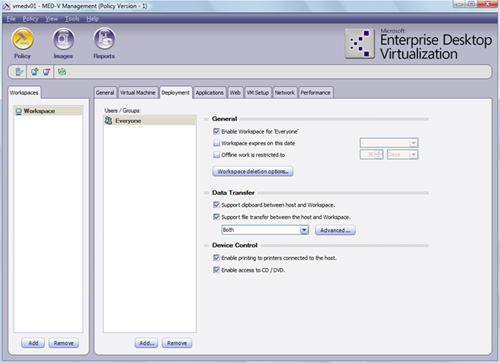The width and height of the screenshot is (500, 363).
Task: Click Workspace deletion options button
Action: click(253, 171)
